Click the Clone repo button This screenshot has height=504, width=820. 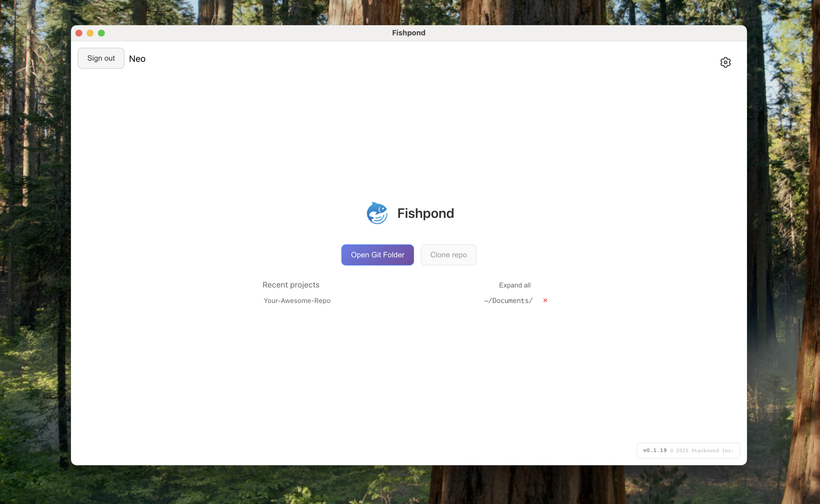[448, 255]
